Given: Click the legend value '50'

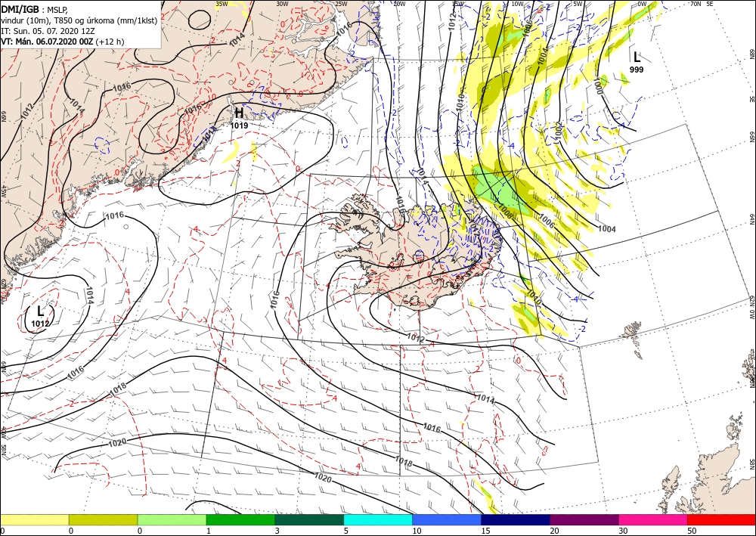Looking at the screenshot, I should click(x=692, y=531).
